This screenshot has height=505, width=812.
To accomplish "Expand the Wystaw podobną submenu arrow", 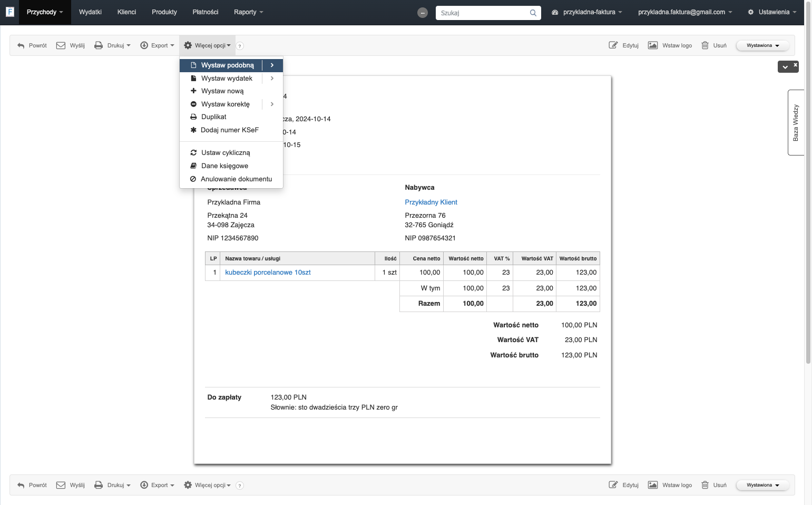I will tap(272, 65).
